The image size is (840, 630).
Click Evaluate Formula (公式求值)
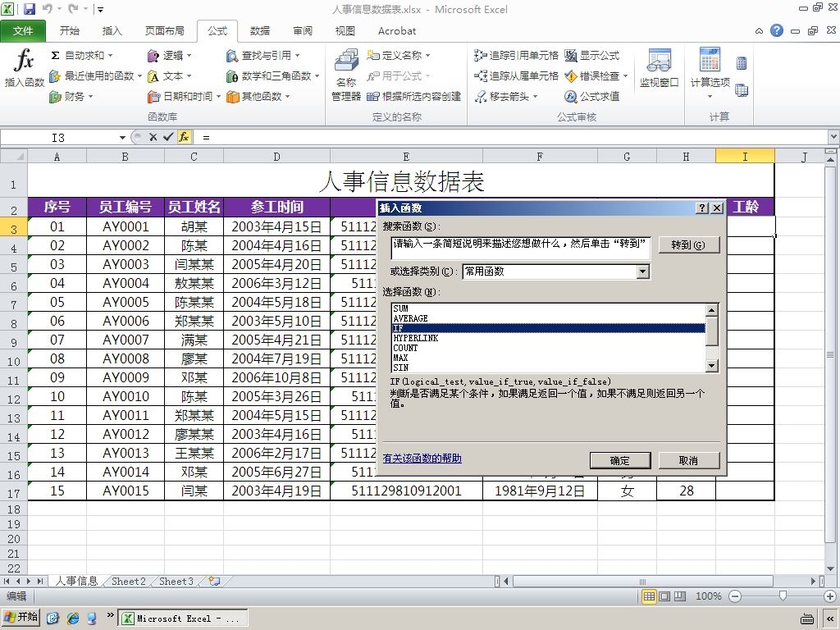[x=592, y=97]
